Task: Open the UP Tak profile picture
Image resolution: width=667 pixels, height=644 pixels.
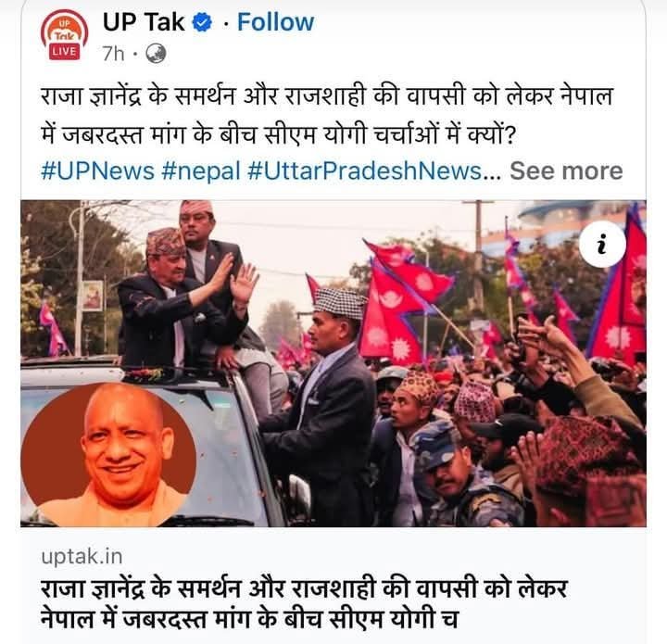Action: [64, 35]
